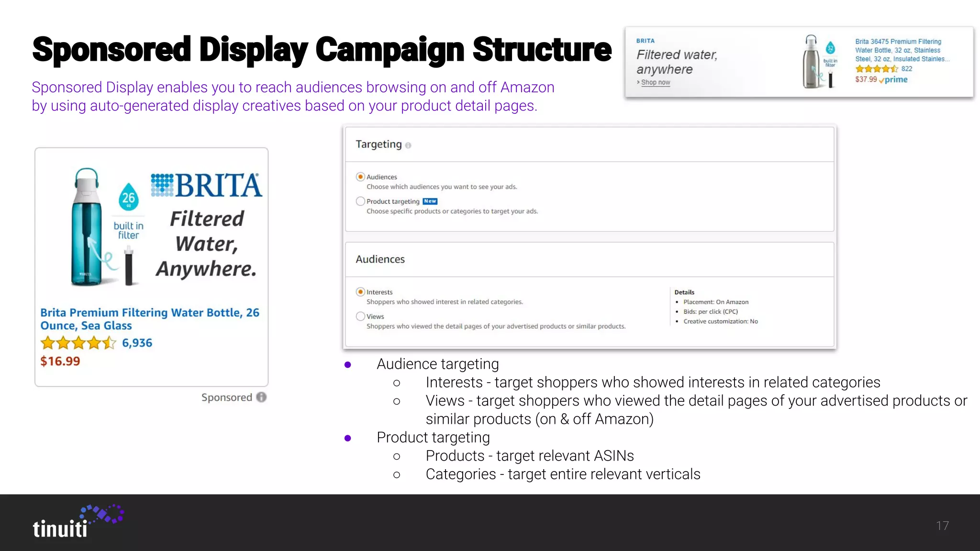Select the Audiences radio button

point(361,177)
